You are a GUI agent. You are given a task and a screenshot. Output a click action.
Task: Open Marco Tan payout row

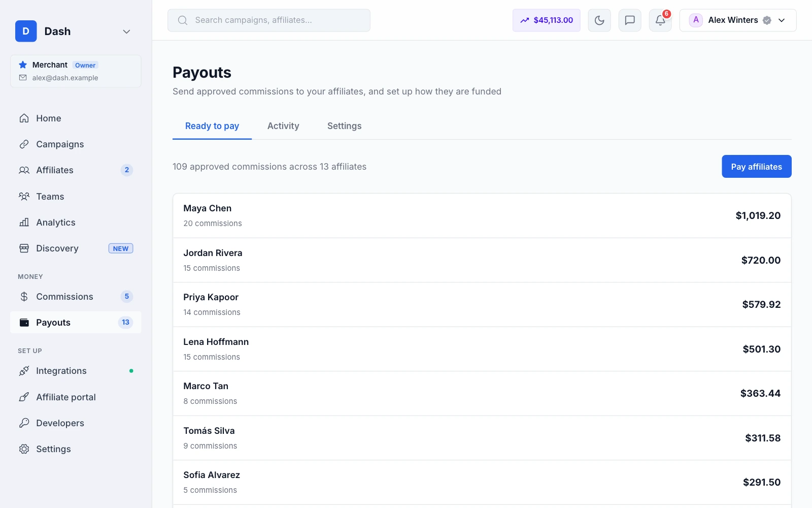click(482, 393)
